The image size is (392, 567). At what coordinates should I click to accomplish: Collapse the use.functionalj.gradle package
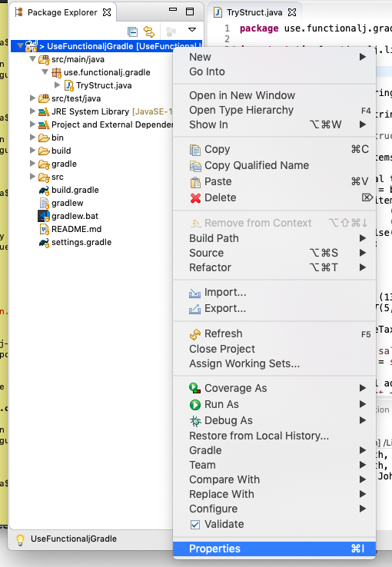coord(45,72)
